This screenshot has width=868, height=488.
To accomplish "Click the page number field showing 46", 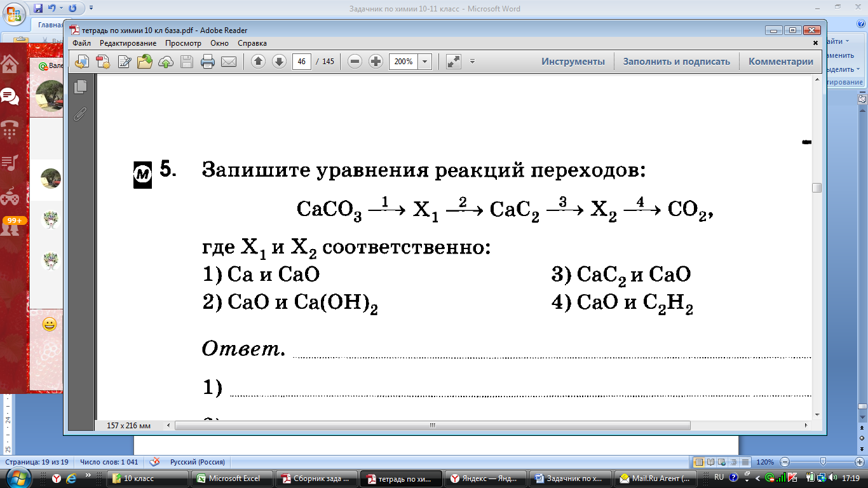I will pos(302,62).
